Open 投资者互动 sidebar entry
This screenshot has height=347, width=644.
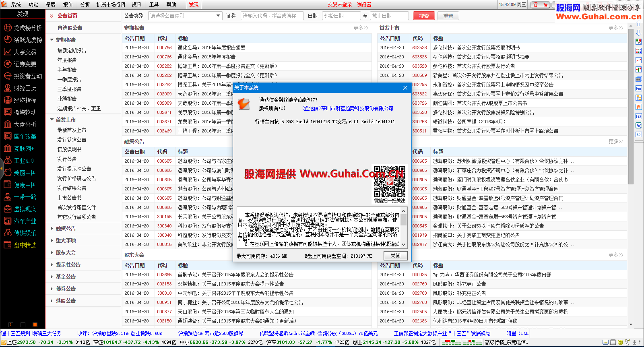pos(23,76)
